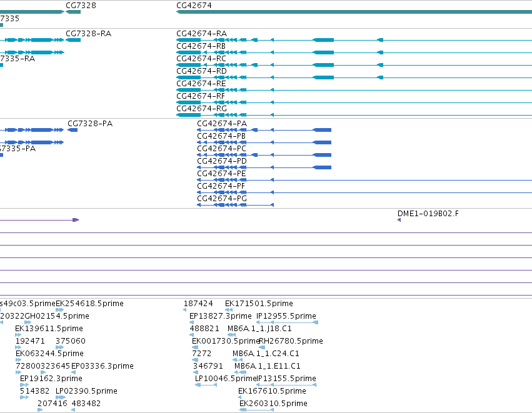Select the CG7328-PA blue exon glyph
The image size is (532, 413).
click(x=73, y=130)
